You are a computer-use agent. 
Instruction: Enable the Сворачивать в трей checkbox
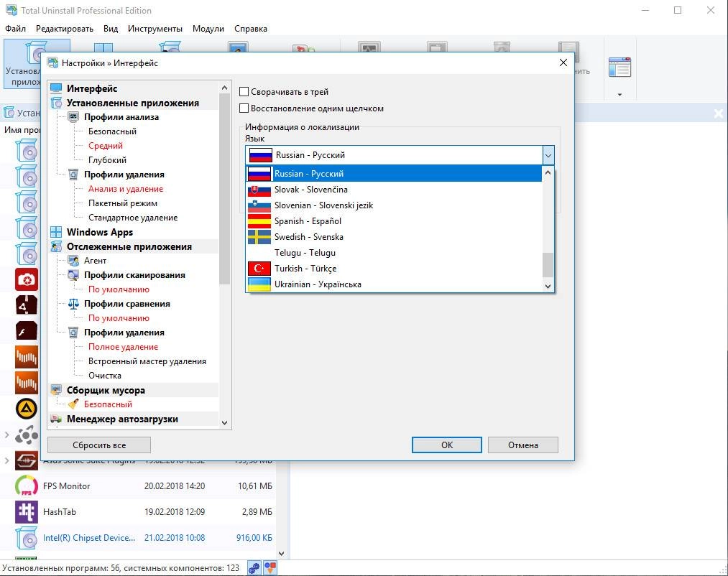244,92
